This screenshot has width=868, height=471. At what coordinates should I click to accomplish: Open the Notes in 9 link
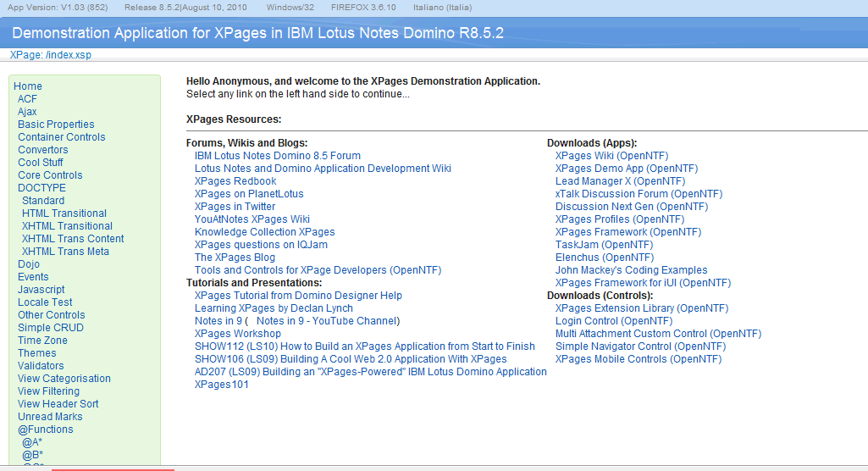[x=218, y=322]
